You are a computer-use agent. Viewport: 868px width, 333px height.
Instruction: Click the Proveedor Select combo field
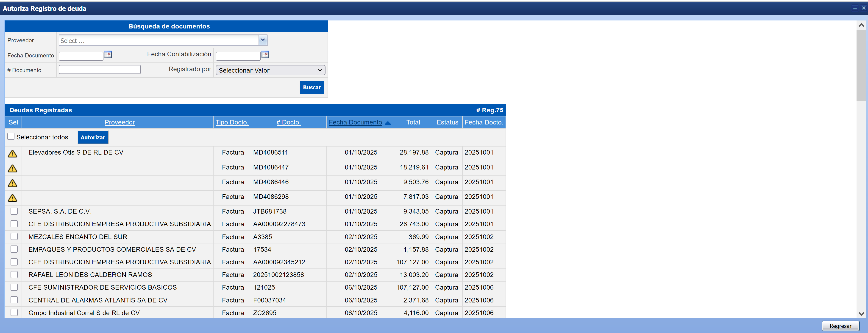[158, 40]
